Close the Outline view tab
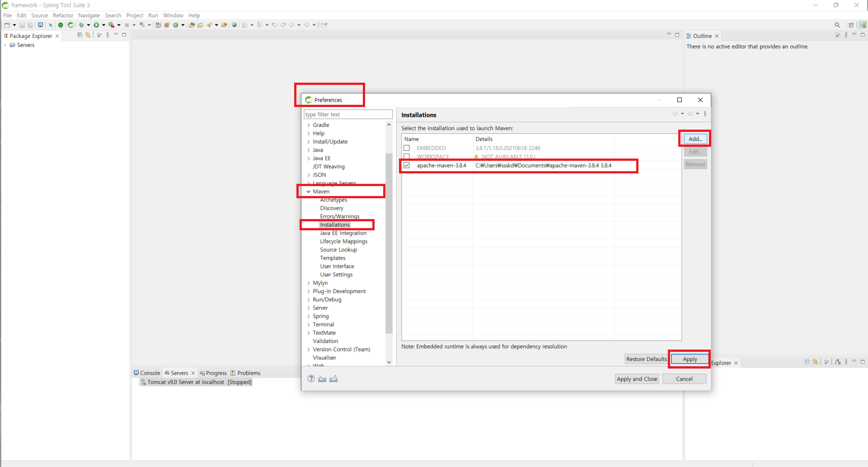This screenshot has height=467, width=868. (x=717, y=36)
